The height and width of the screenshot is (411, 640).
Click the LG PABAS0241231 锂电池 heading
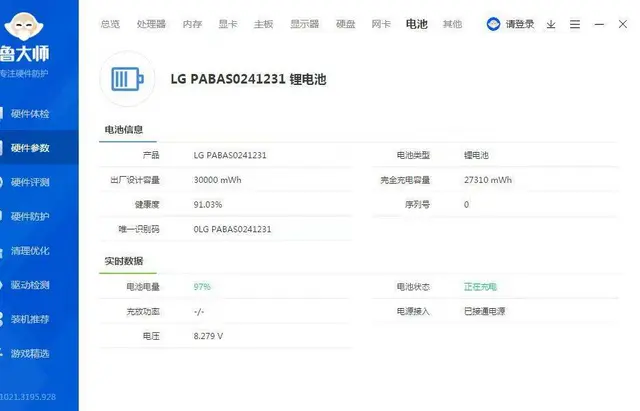pos(248,79)
